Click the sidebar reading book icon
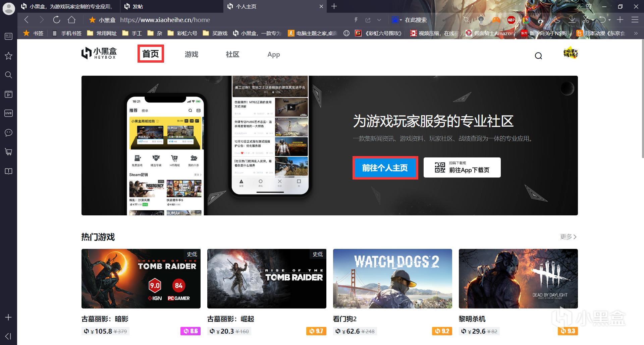The image size is (644, 345). point(8,171)
